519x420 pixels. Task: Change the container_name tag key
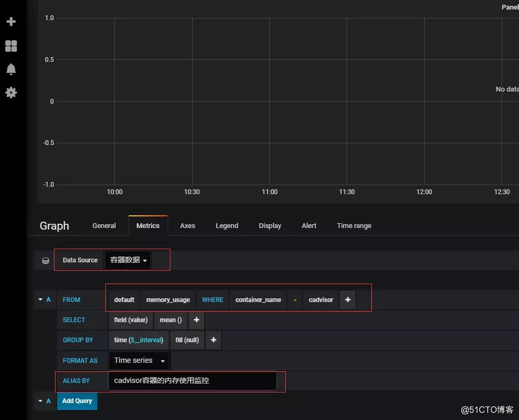(258, 300)
